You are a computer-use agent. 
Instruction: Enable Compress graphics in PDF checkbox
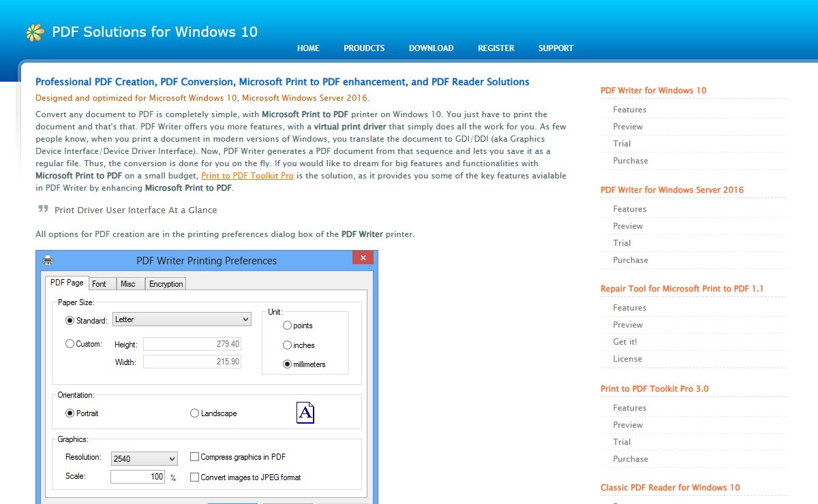point(194,457)
